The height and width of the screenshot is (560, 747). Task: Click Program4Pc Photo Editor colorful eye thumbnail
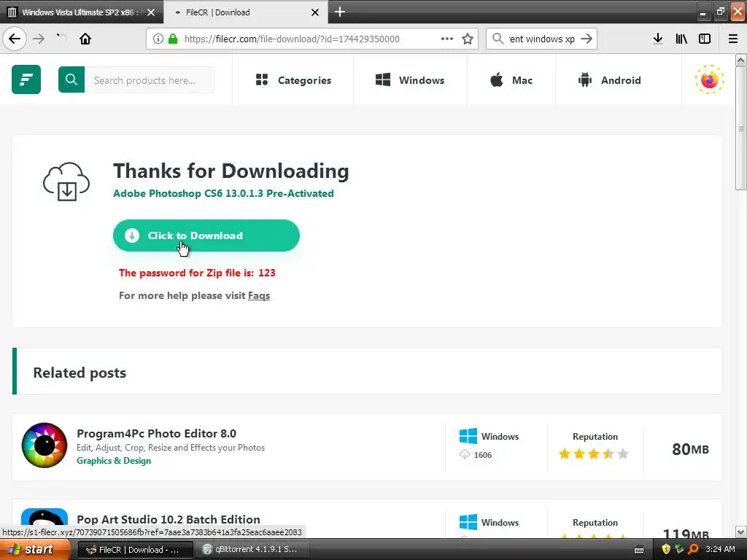pyautogui.click(x=44, y=446)
